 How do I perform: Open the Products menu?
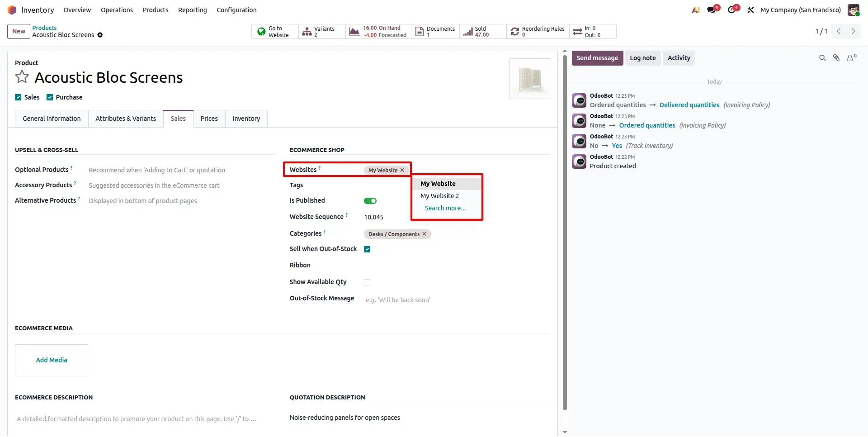(156, 10)
